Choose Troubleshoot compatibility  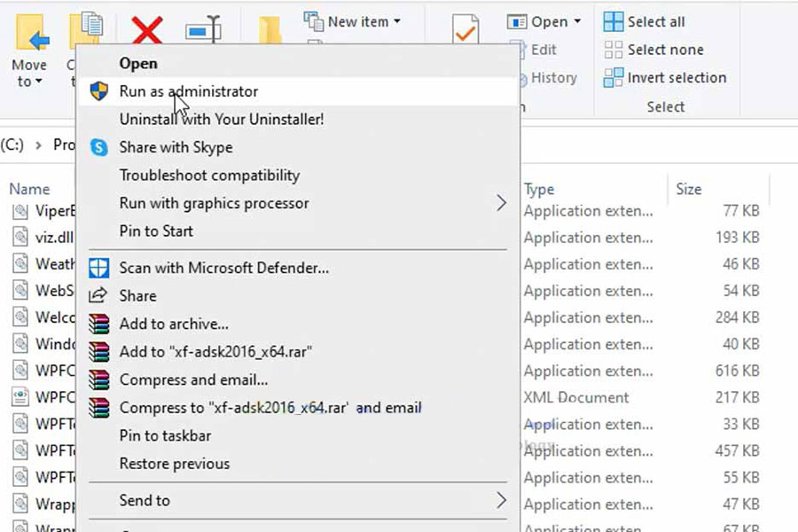pyautogui.click(x=298, y=176)
